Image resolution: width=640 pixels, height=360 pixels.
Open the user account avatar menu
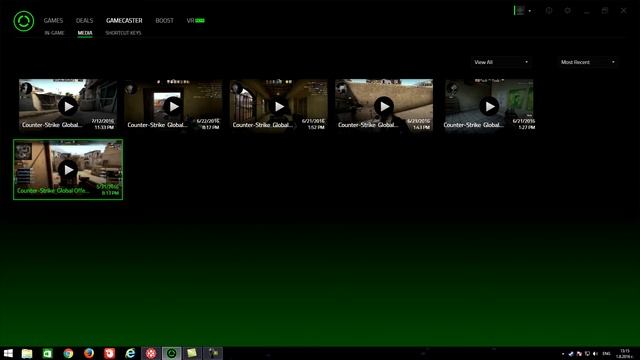[x=522, y=11]
